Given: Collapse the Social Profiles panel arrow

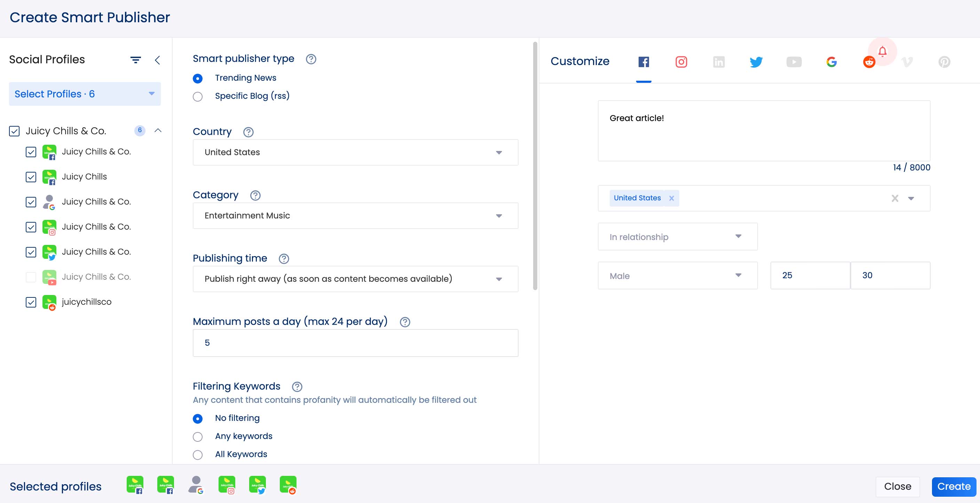Looking at the screenshot, I should click(158, 60).
